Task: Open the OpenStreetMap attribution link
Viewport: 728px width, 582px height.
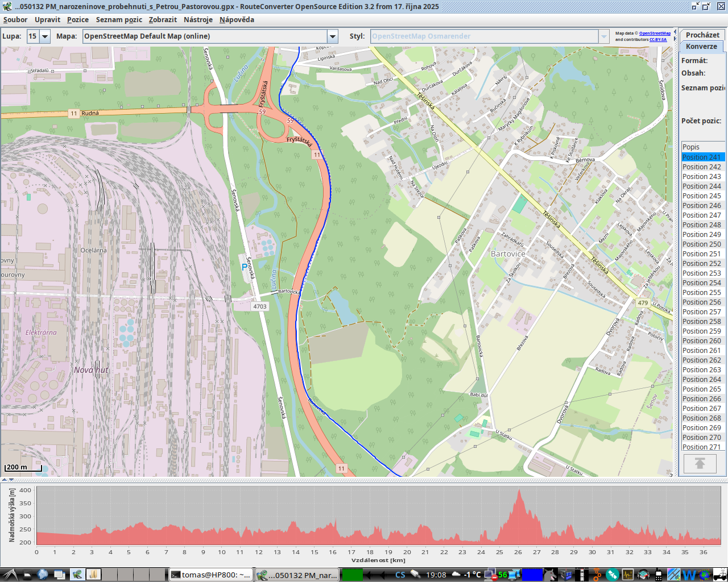Action: coord(655,34)
